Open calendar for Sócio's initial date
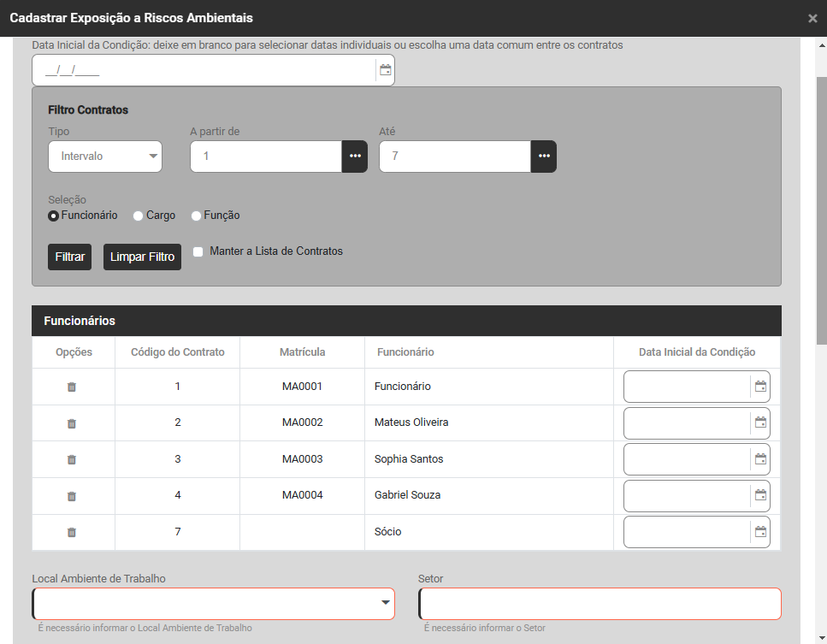Screen dimensions: 827x644 (760, 532)
